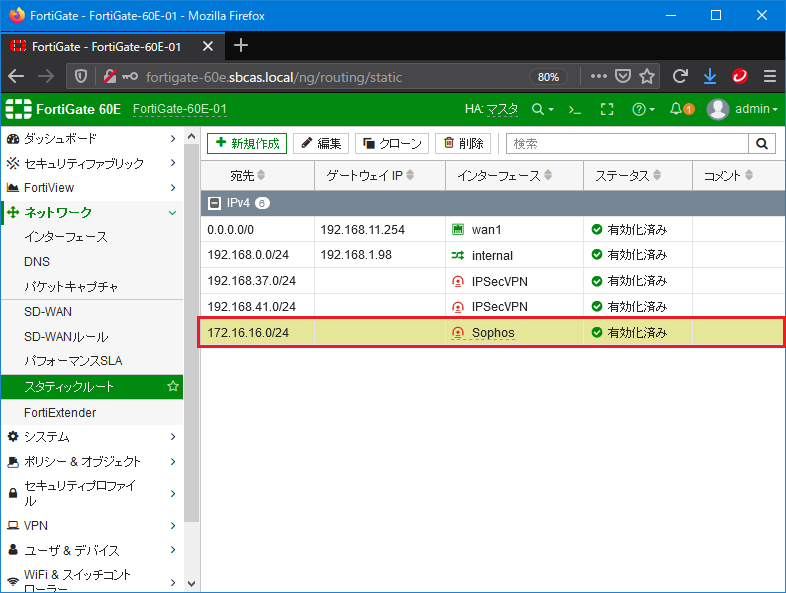
Task: Open the FortiGate header search
Action: point(542,109)
